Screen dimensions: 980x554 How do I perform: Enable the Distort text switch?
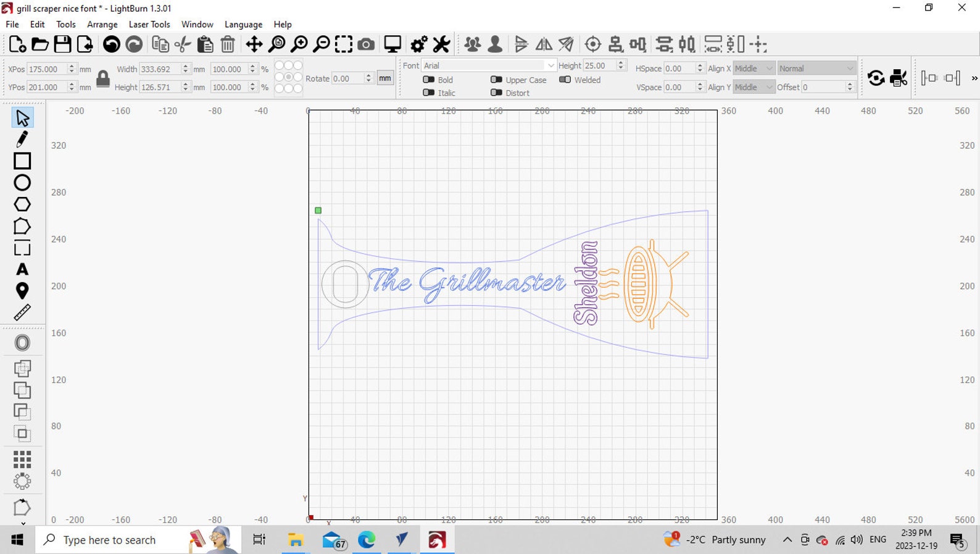click(496, 93)
